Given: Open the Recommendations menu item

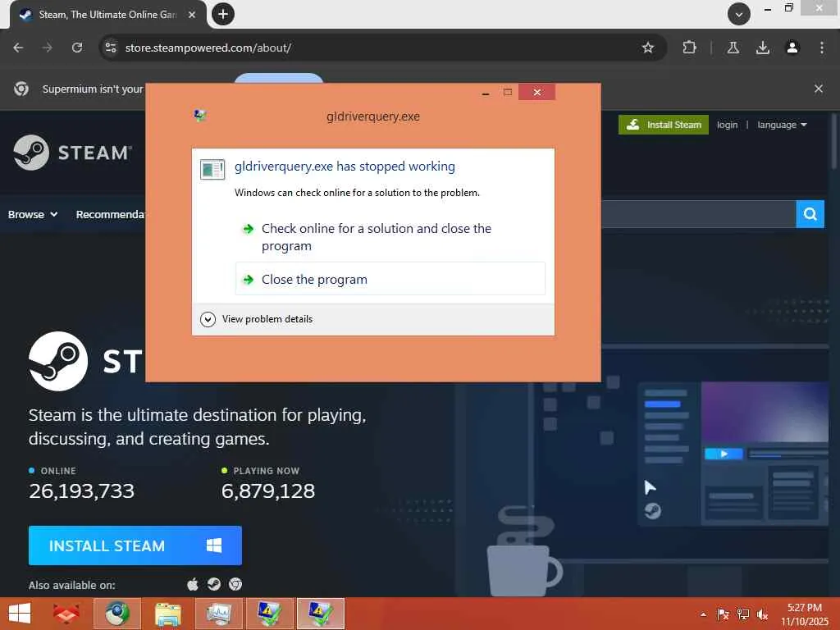Looking at the screenshot, I should [111, 214].
